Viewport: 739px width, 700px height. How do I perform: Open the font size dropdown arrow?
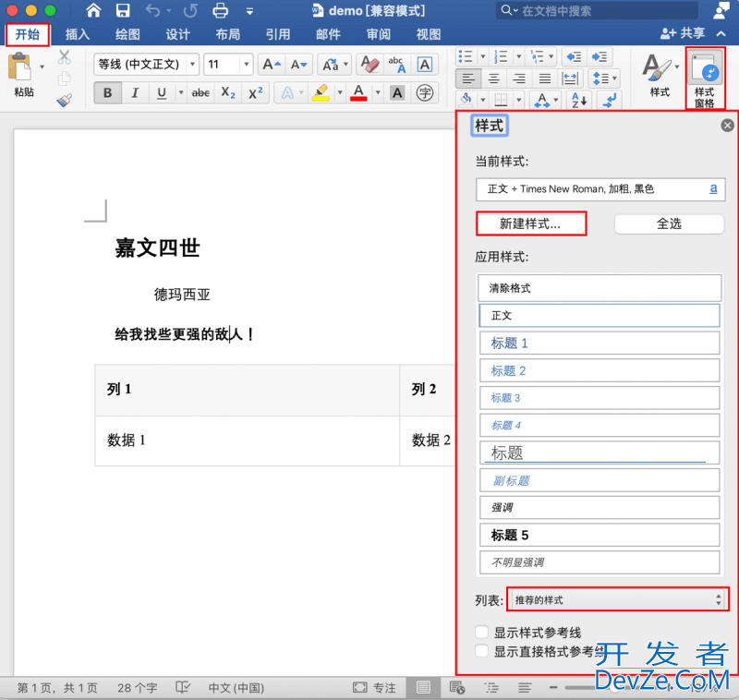pyautogui.click(x=246, y=65)
